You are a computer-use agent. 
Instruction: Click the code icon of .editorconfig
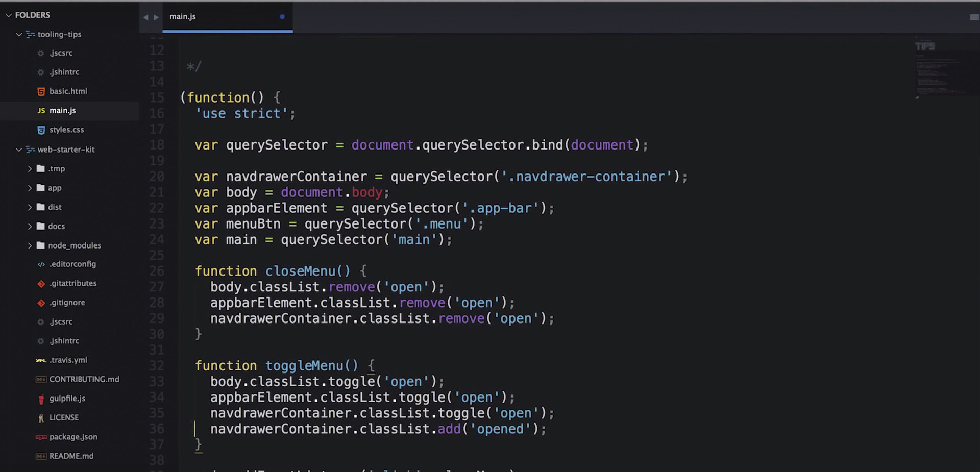41,264
